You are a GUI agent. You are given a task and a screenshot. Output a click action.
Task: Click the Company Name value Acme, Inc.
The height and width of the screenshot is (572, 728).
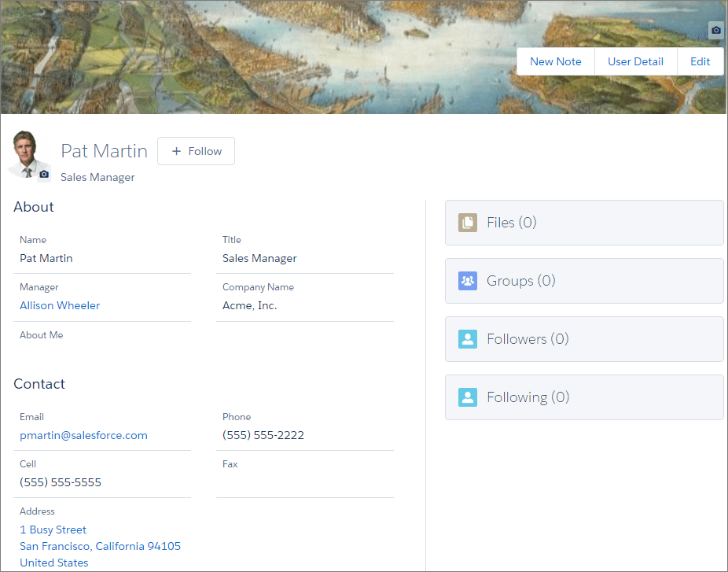click(x=250, y=305)
